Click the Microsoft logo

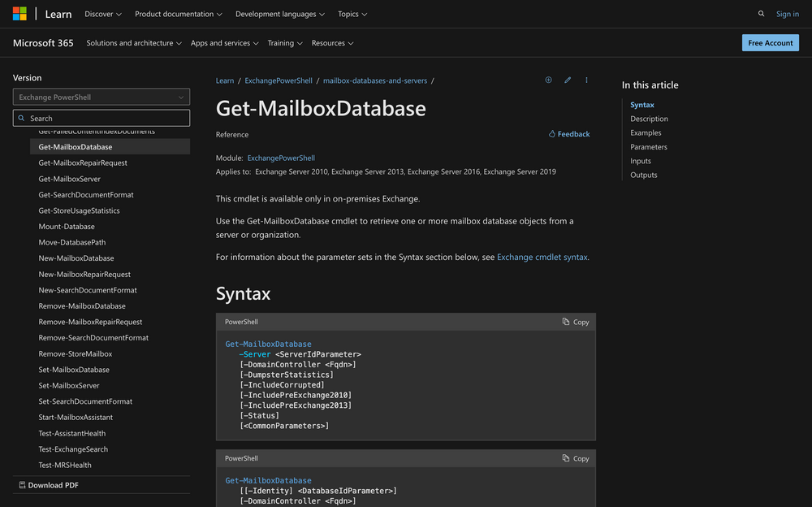pos(19,14)
